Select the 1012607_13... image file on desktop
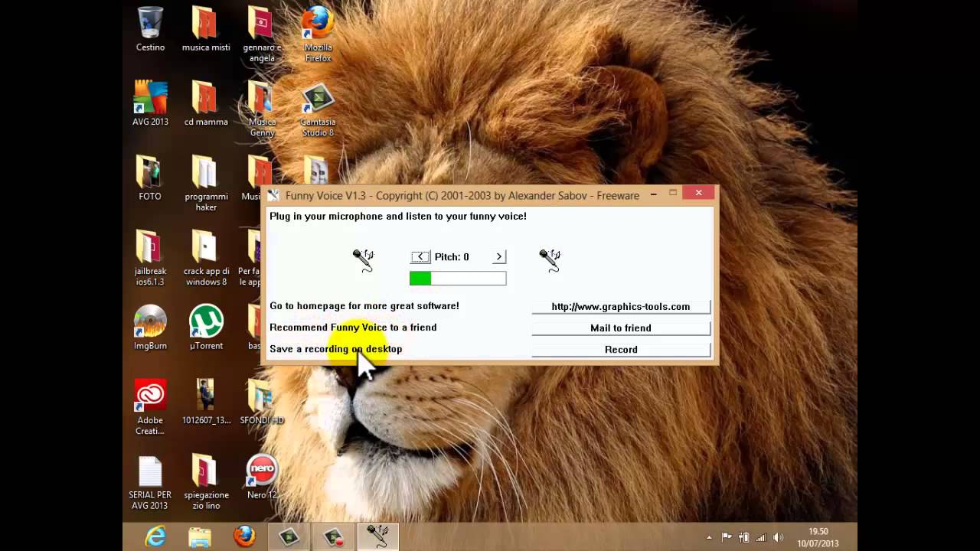Image resolution: width=980 pixels, height=551 pixels. pyautogui.click(x=206, y=401)
